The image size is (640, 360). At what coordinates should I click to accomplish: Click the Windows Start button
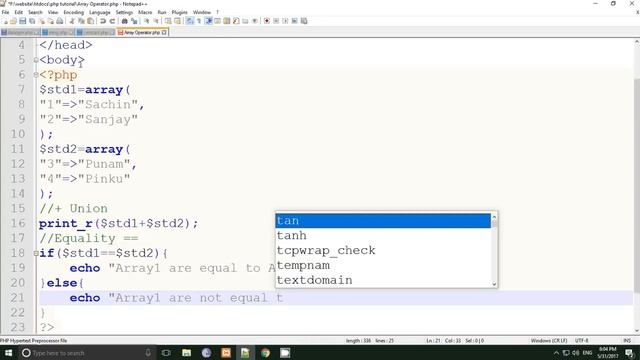[8, 353]
